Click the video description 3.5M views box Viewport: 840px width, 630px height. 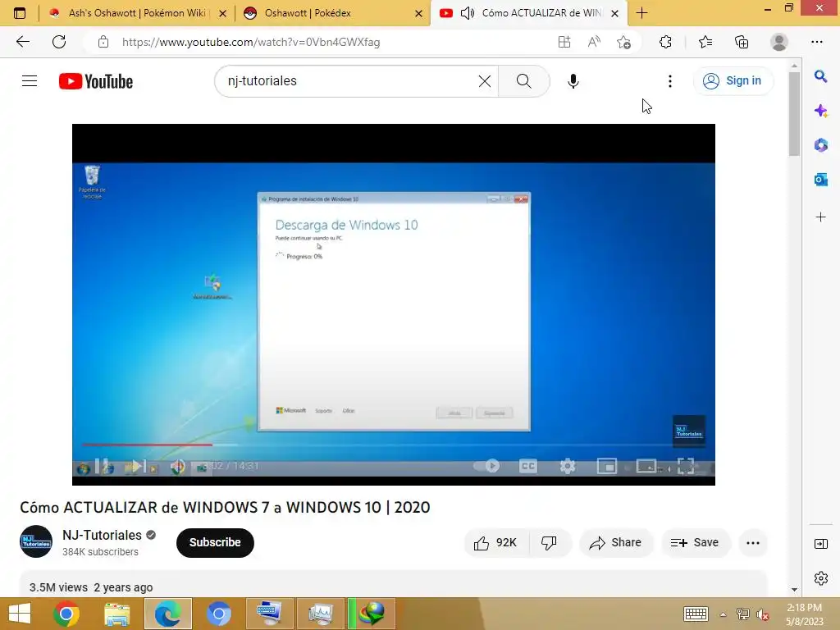tap(393, 584)
